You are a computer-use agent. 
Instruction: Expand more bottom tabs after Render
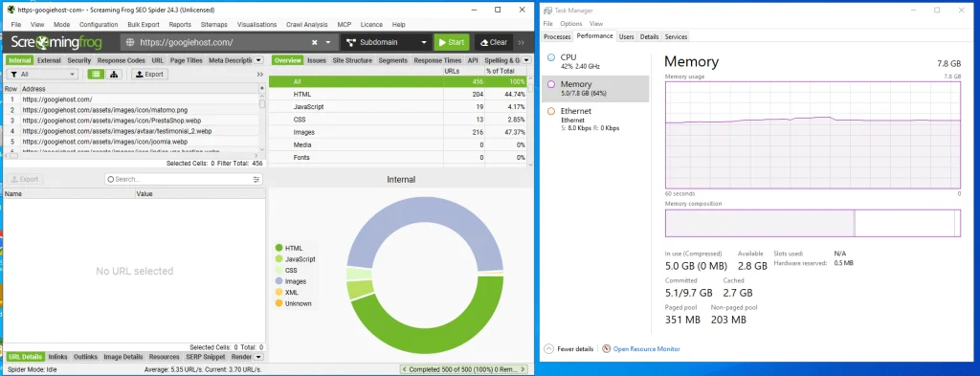point(258,357)
